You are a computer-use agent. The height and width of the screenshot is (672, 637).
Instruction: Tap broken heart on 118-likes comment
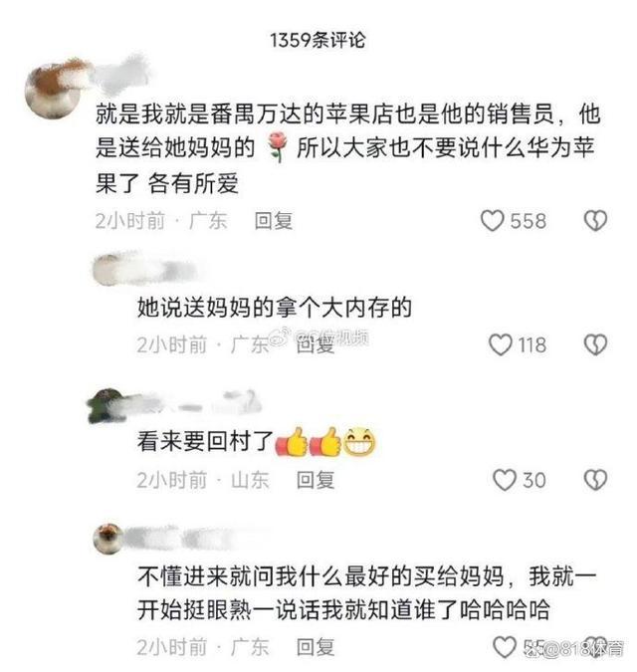[596, 345]
